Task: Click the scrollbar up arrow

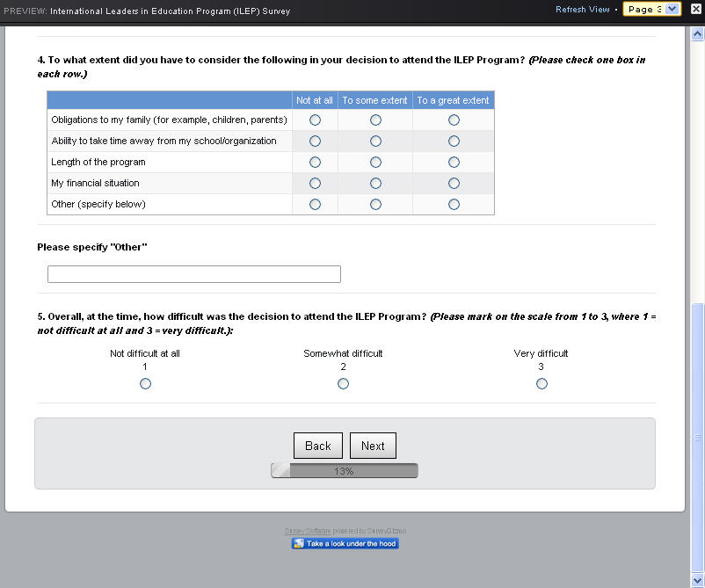Action: coord(697,33)
